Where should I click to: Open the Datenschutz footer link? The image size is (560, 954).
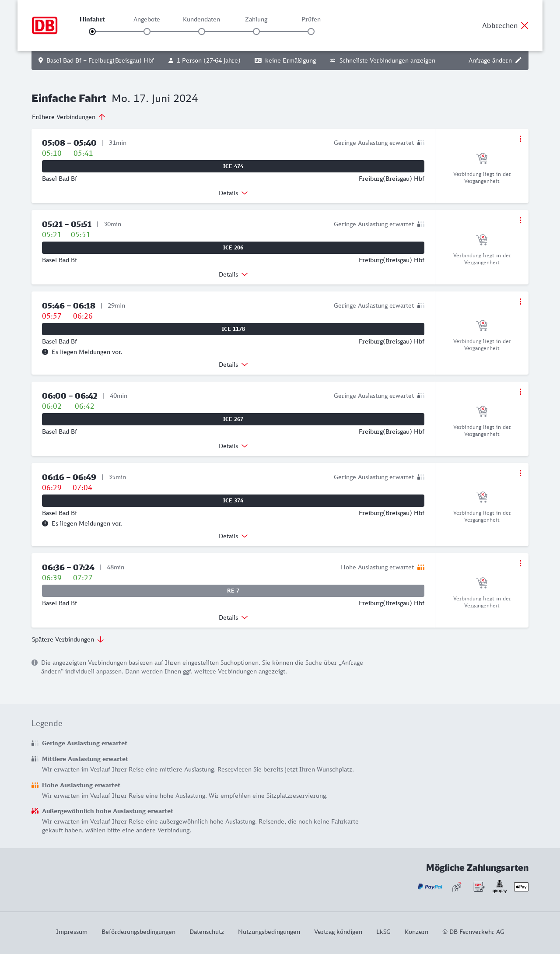206,932
